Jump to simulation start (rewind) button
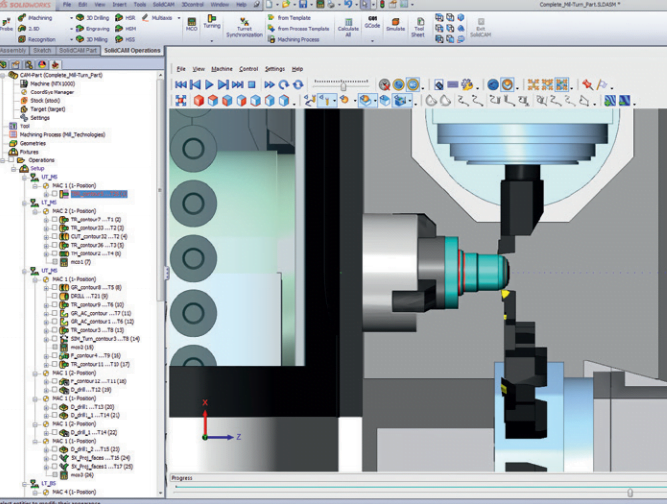This screenshot has height=504, width=667. point(181,85)
